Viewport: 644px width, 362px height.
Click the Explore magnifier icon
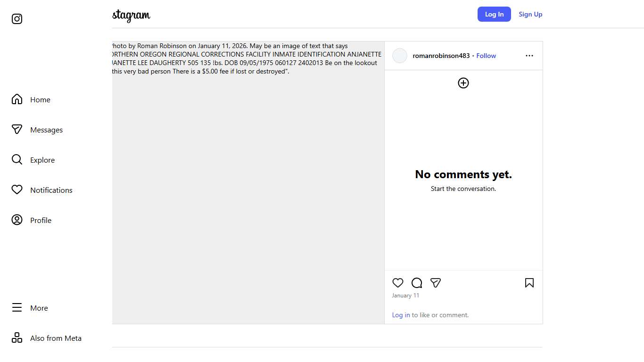pos(17,160)
